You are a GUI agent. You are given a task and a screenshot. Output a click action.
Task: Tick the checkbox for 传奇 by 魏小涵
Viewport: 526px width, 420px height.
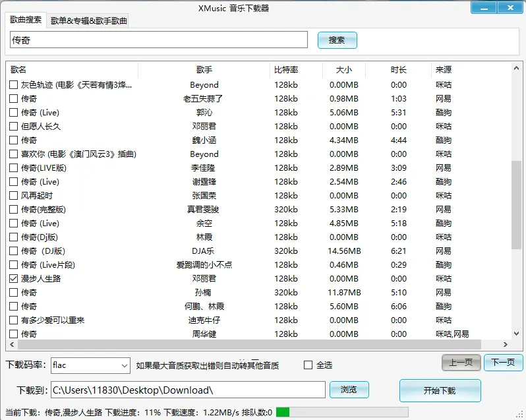coord(13,140)
